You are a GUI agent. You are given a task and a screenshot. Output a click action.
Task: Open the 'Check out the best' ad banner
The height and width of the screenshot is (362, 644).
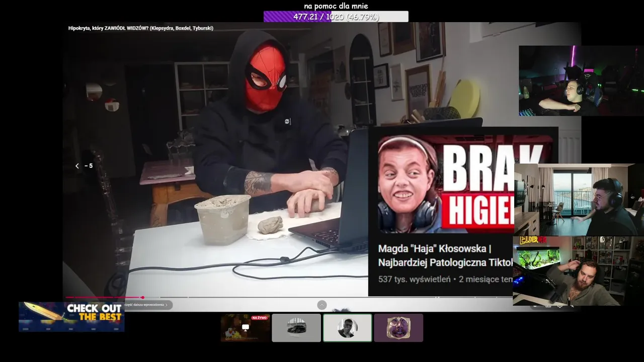pos(71,317)
